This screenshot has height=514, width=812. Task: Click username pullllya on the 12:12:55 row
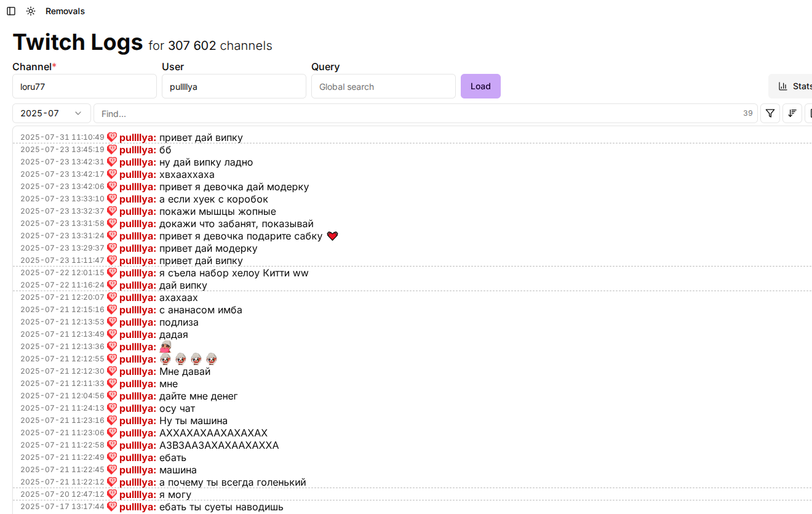tap(138, 359)
